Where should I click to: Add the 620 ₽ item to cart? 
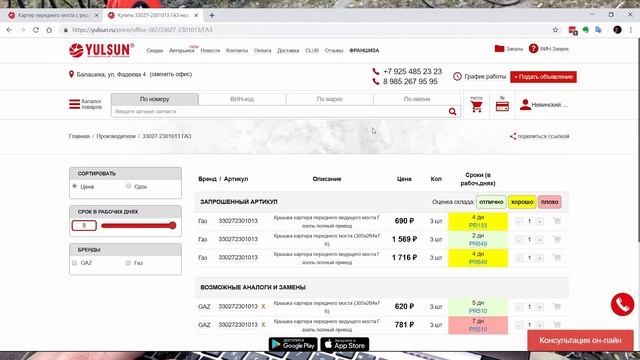(x=557, y=307)
